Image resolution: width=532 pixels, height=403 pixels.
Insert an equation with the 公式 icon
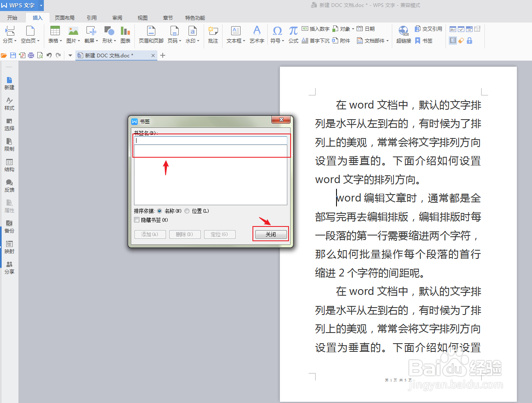(293, 34)
